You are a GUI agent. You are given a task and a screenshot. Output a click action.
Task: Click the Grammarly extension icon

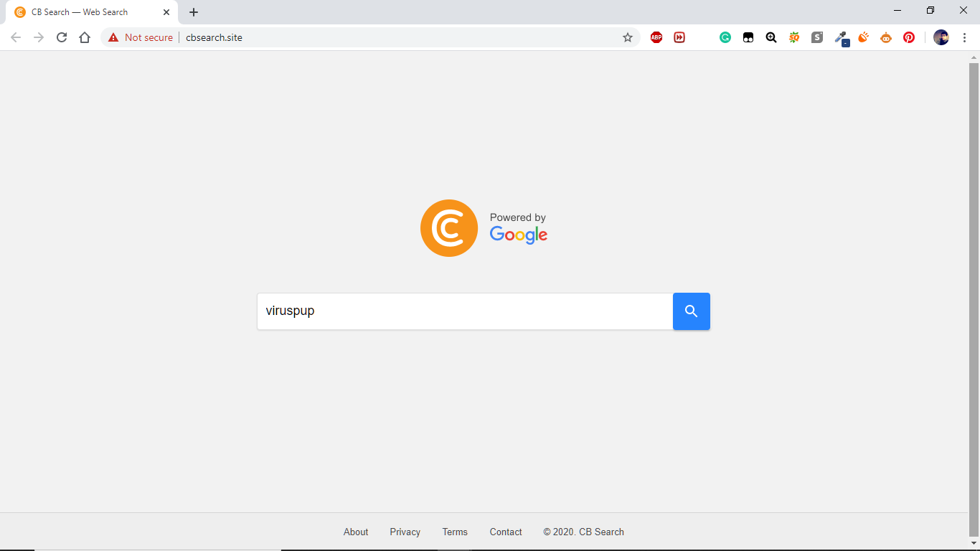click(x=725, y=37)
